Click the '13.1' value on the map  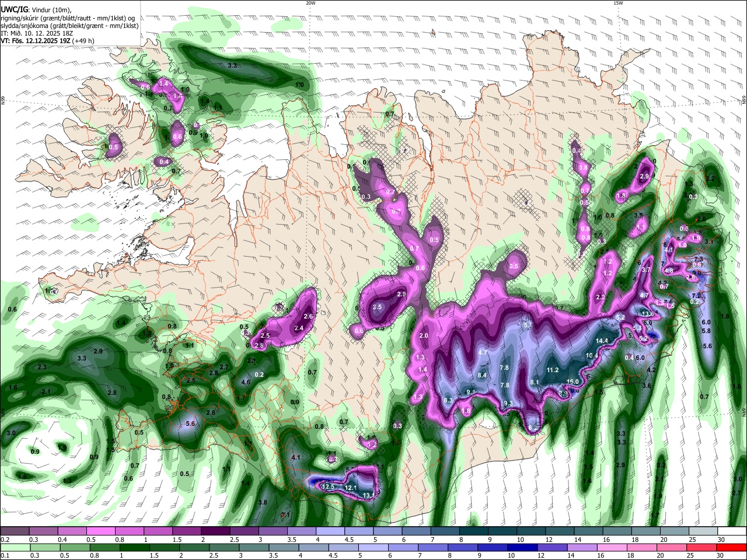369,495
